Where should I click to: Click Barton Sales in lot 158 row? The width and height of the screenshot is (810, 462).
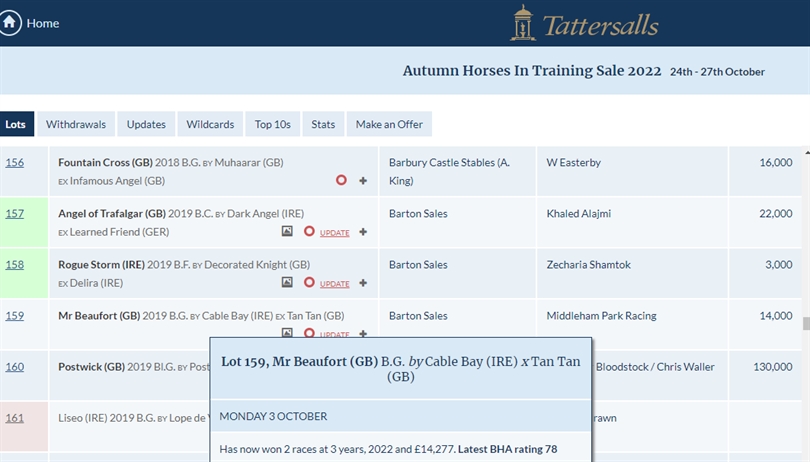418,265
